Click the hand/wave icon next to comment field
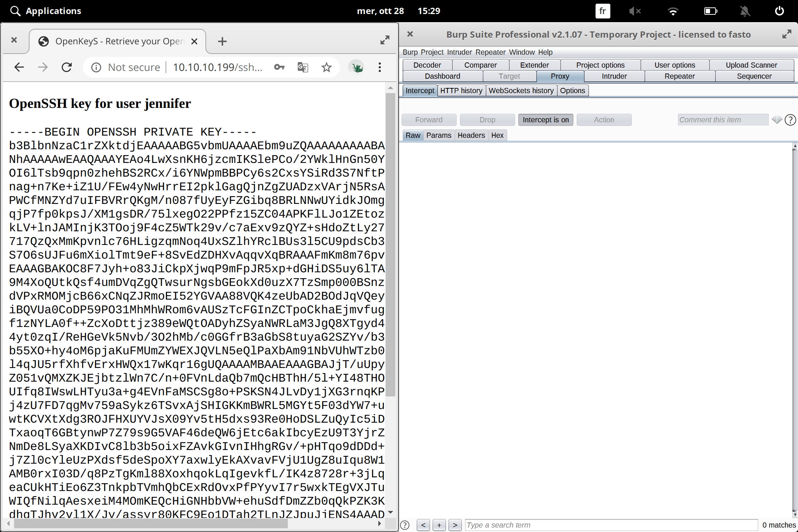 [x=777, y=120]
